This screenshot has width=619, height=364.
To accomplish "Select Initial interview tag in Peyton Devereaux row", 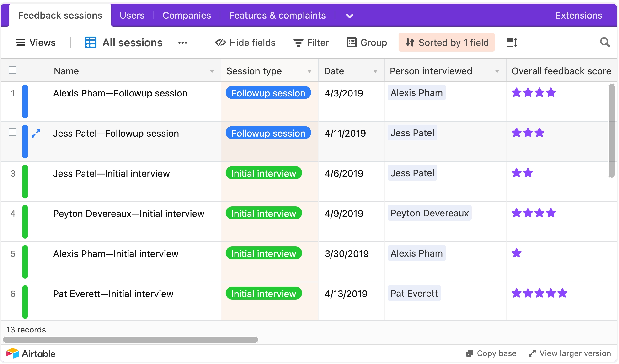I will pos(264,213).
